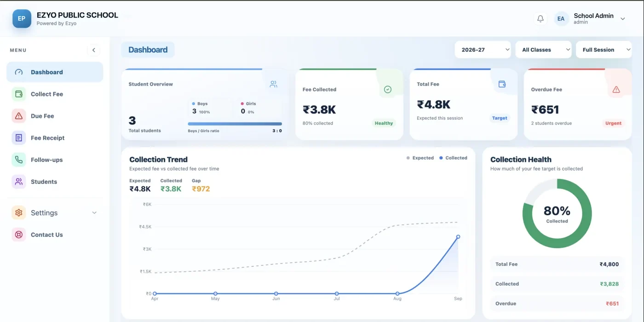644x322 pixels.
Task: Click the EA user avatar
Action: coord(561,19)
